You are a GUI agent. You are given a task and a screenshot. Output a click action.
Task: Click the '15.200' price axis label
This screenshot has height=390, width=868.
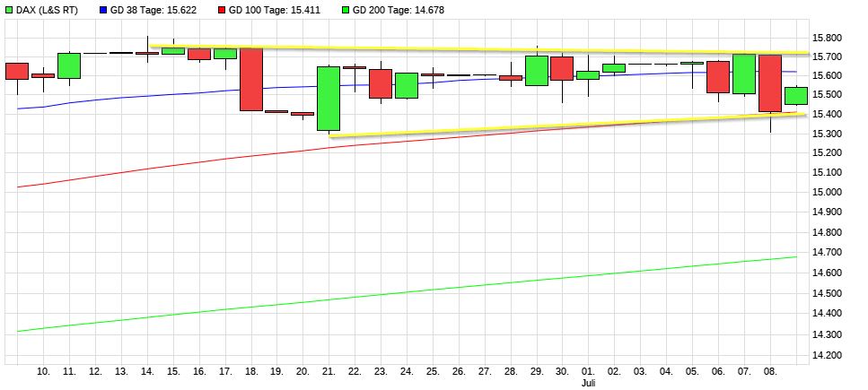tap(827, 152)
